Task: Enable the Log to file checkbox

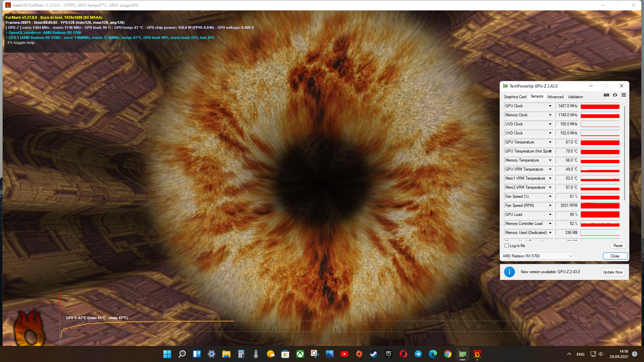Action: (x=507, y=246)
